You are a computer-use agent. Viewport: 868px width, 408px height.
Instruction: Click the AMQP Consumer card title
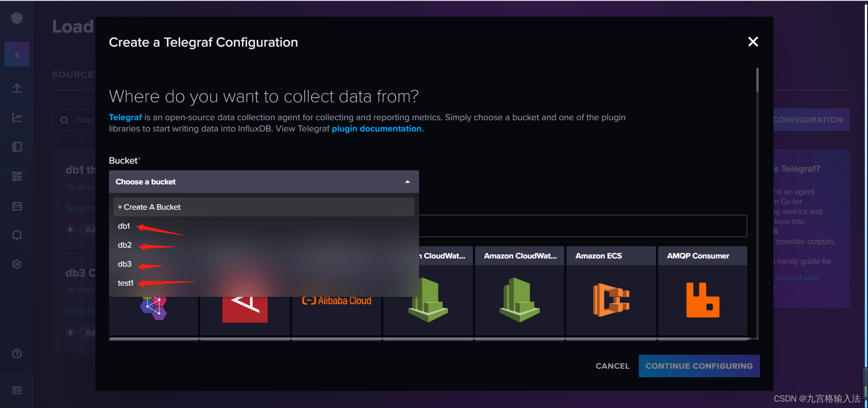(698, 256)
